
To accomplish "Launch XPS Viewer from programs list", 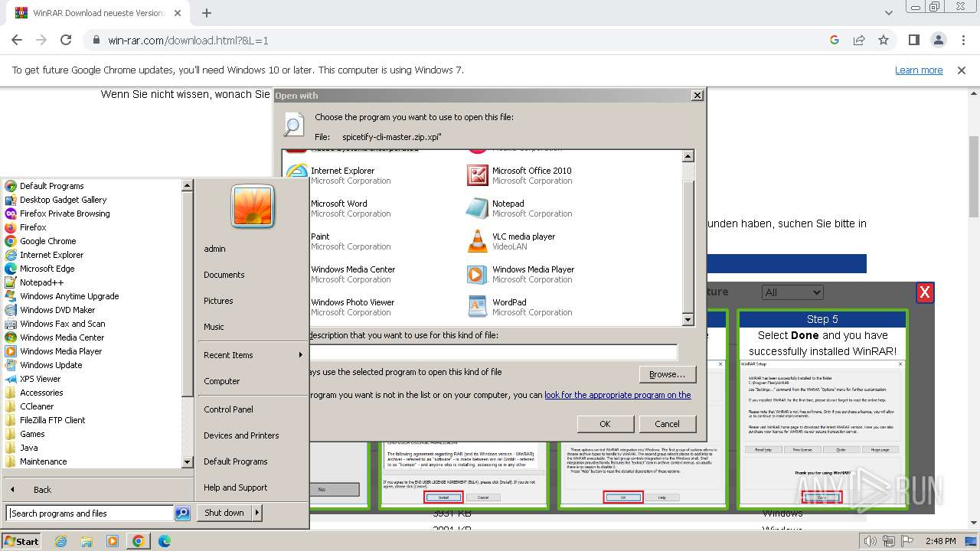I will 41,379.
